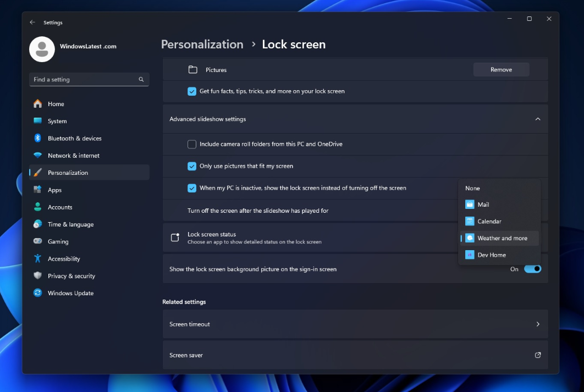Open Accounts settings page
The width and height of the screenshot is (584, 392).
(x=90, y=207)
